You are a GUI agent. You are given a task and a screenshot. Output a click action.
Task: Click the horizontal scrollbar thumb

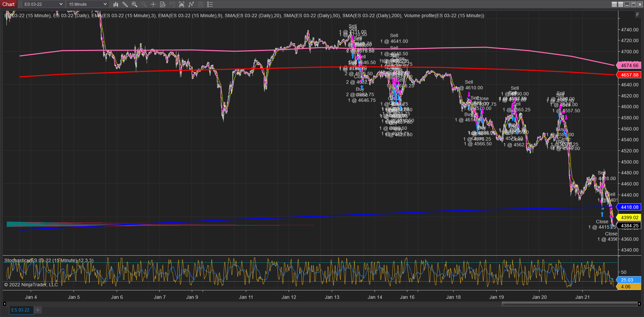point(569,304)
